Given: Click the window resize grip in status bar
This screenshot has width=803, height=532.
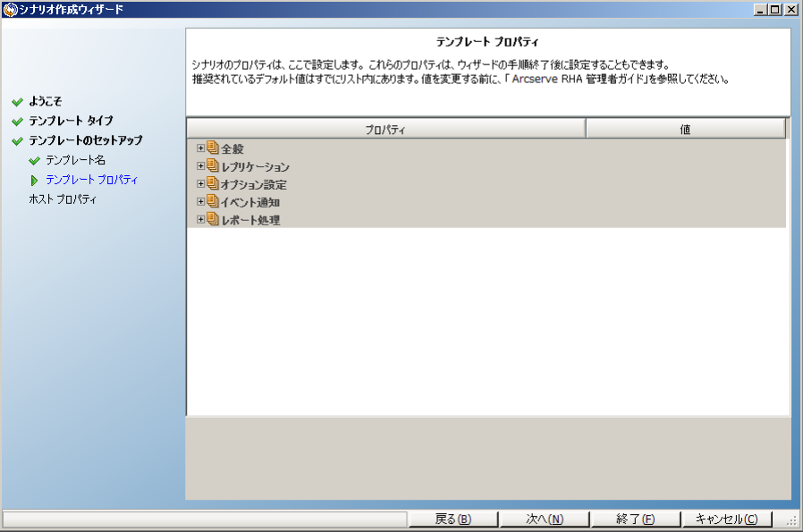Looking at the screenshot, I should point(792,520).
